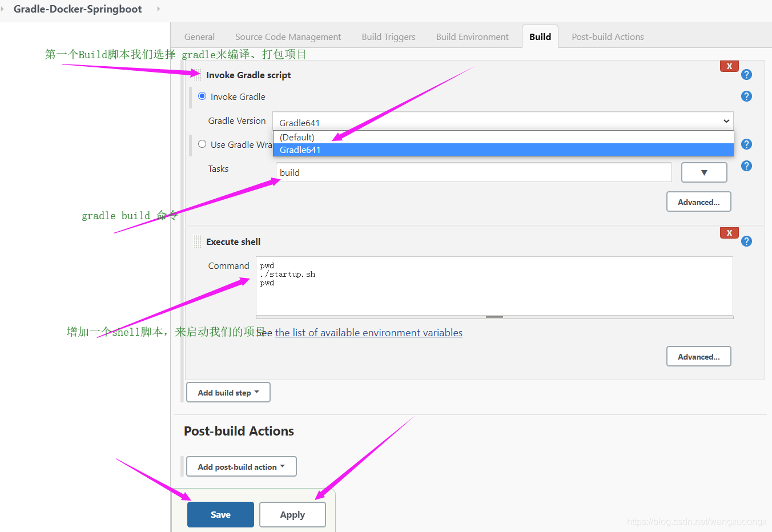Open help for the Tasks field
This screenshot has width=772, height=532.
746,166
